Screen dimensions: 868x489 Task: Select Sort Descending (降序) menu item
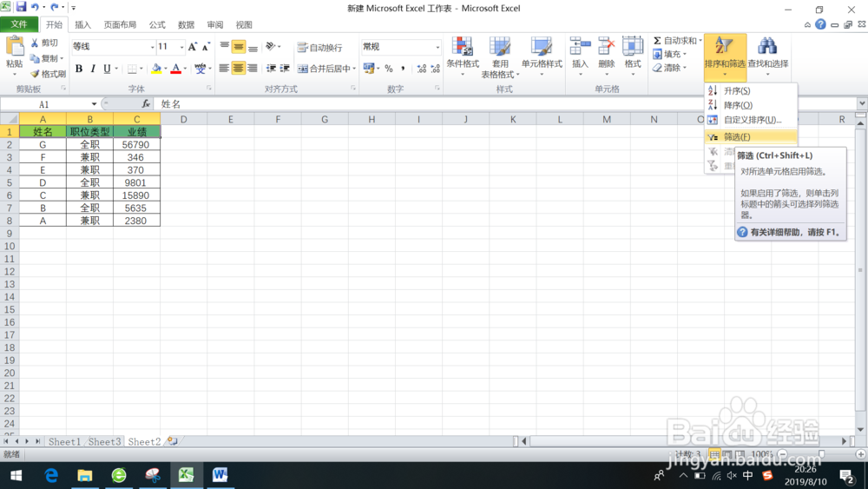(x=751, y=105)
